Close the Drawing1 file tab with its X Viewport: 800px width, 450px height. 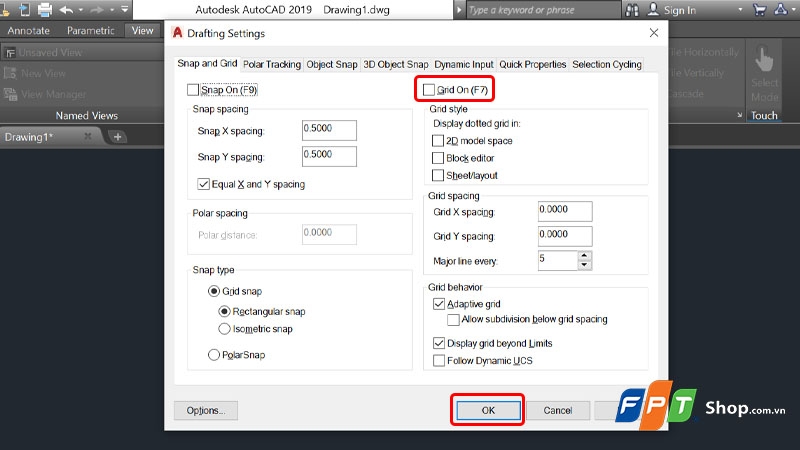(x=88, y=136)
